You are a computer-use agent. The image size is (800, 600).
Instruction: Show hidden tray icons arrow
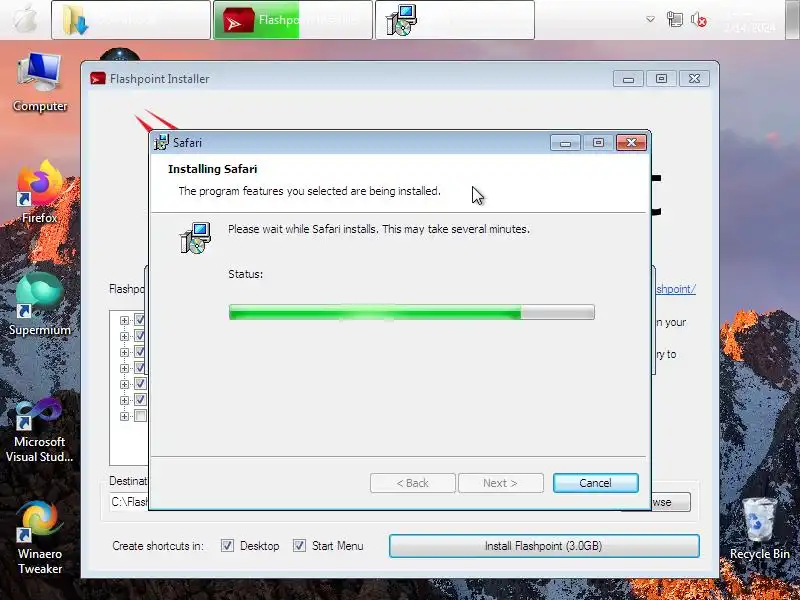point(650,19)
